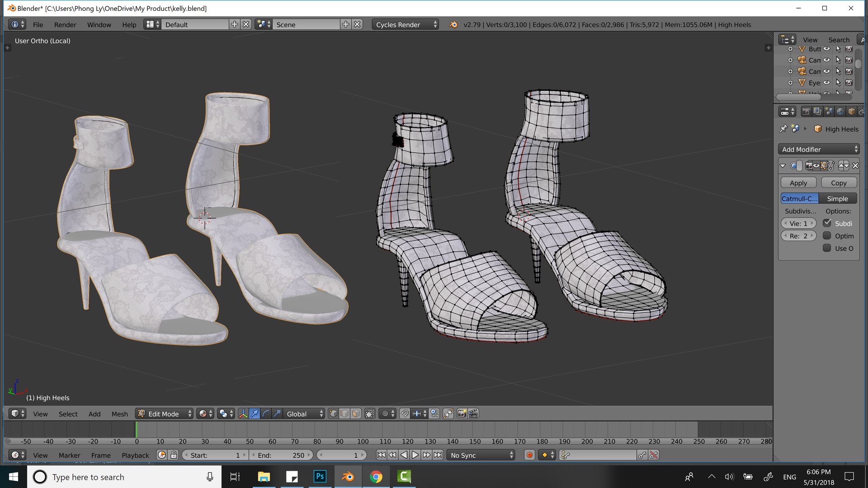Open the Mesh menu in 3D header
The height and width of the screenshot is (488, 868).
point(119,413)
